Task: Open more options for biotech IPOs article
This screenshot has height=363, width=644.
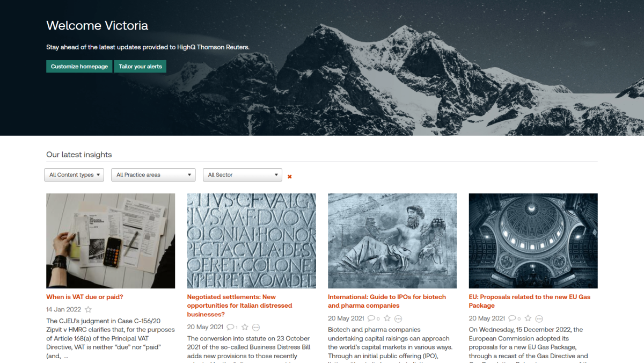Action: [x=398, y=318]
